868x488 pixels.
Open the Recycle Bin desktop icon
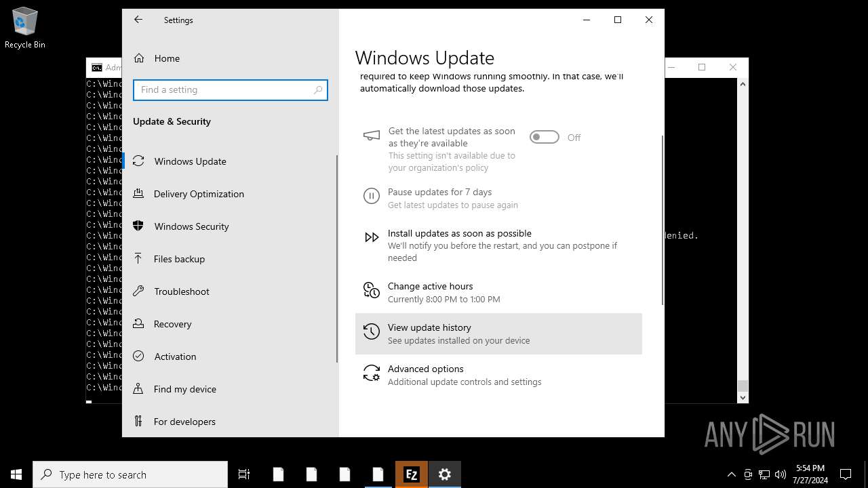25,28
